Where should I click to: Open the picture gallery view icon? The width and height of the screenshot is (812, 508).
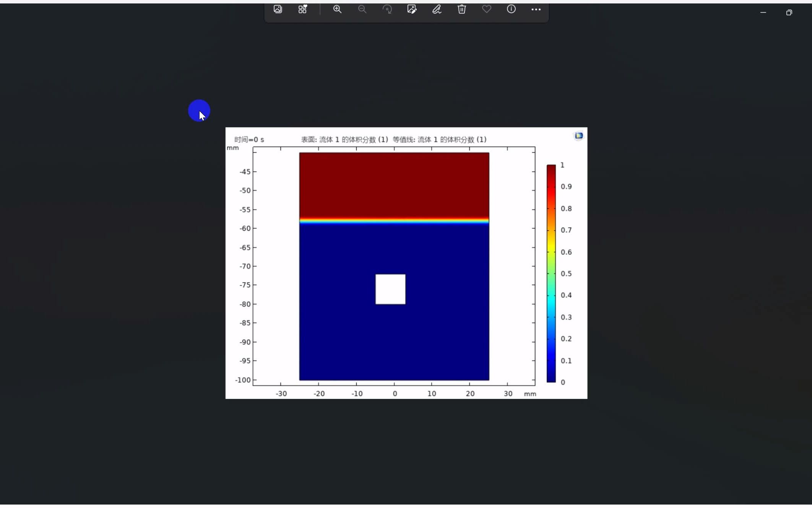pyautogui.click(x=278, y=10)
